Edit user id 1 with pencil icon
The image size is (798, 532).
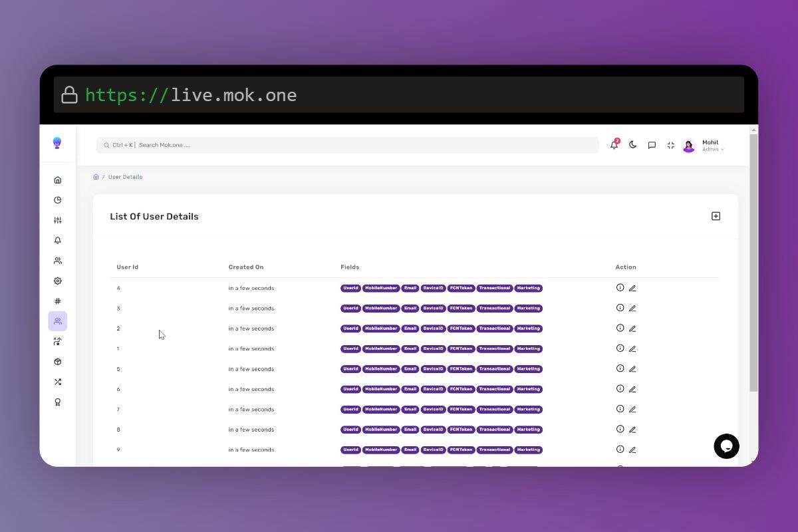point(632,349)
